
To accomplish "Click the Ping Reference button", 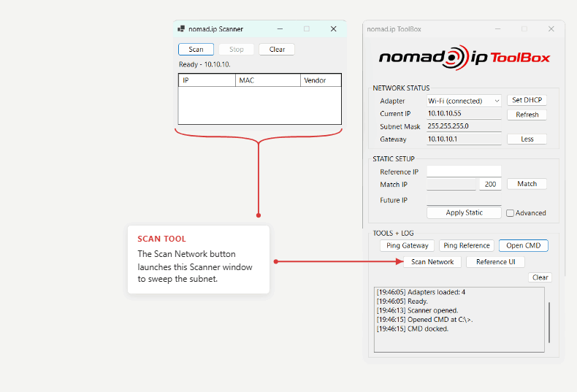I will click(x=466, y=246).
